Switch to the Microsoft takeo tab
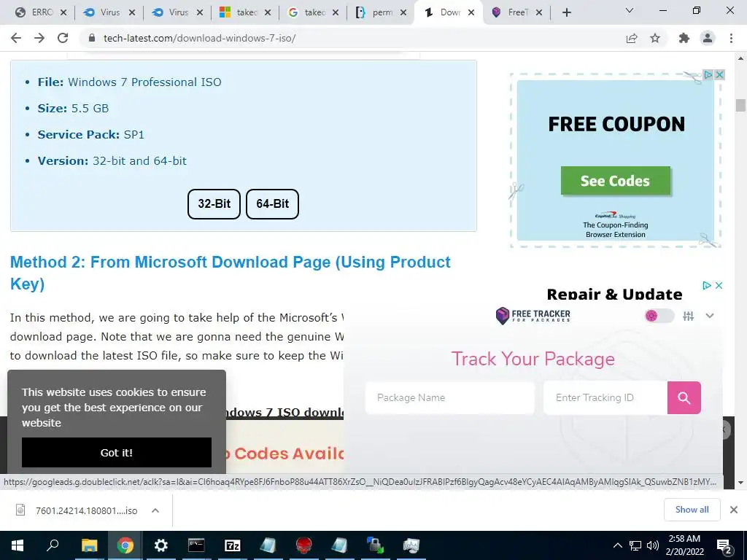Image resolution: width=747 pixels, height=560 pixels. (x=245, y=12)
